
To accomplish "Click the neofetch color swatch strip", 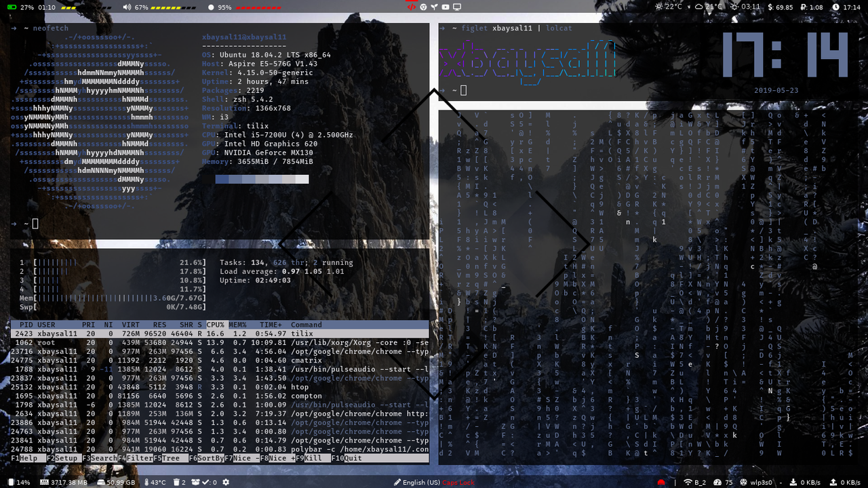I will (262, 180).
